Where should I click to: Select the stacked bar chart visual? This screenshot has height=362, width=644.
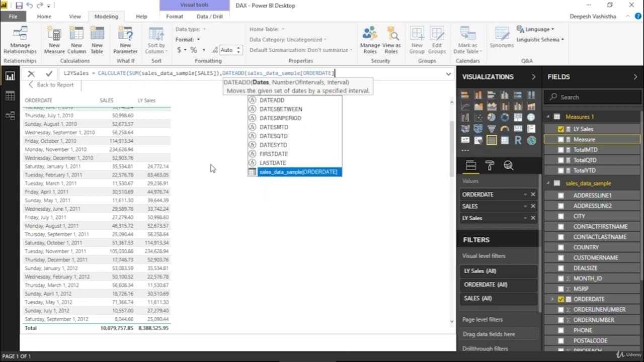click(465, 95)
